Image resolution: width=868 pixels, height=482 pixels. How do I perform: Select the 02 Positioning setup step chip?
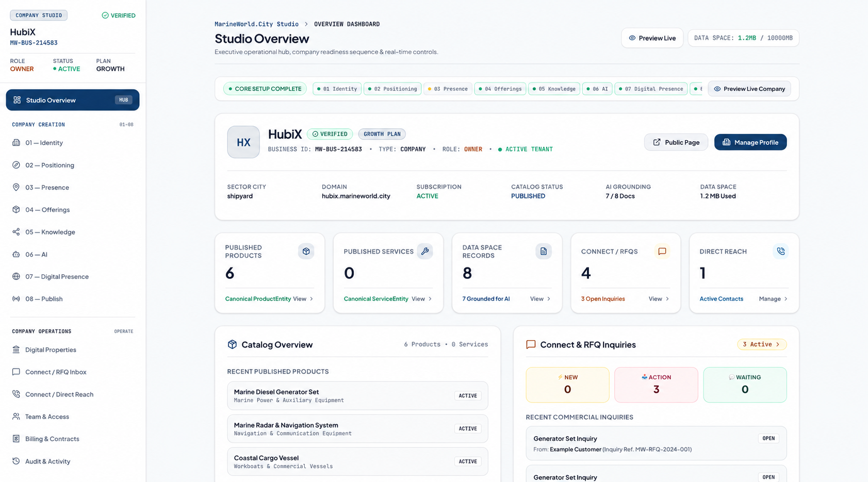tap(392, 89)
